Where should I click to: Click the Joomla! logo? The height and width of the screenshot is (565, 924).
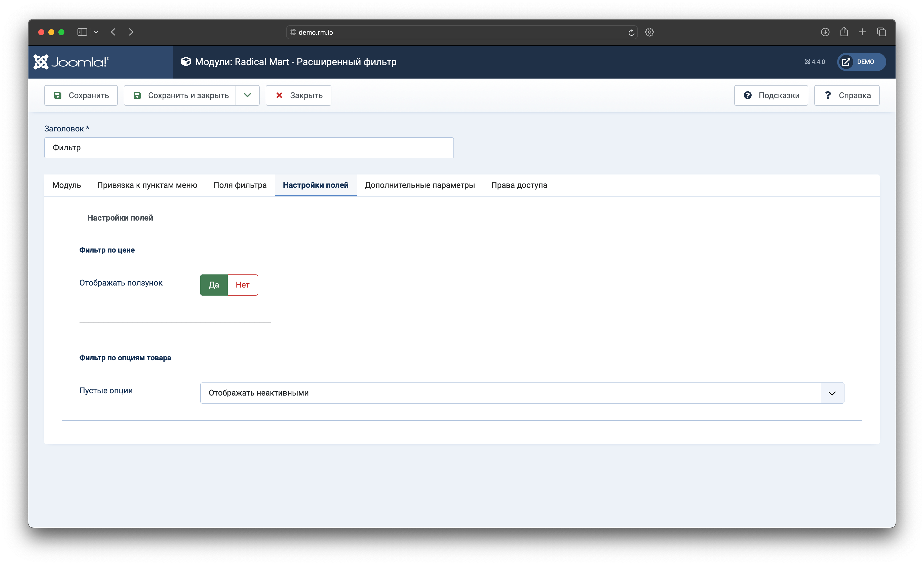[x=71, y=62]
